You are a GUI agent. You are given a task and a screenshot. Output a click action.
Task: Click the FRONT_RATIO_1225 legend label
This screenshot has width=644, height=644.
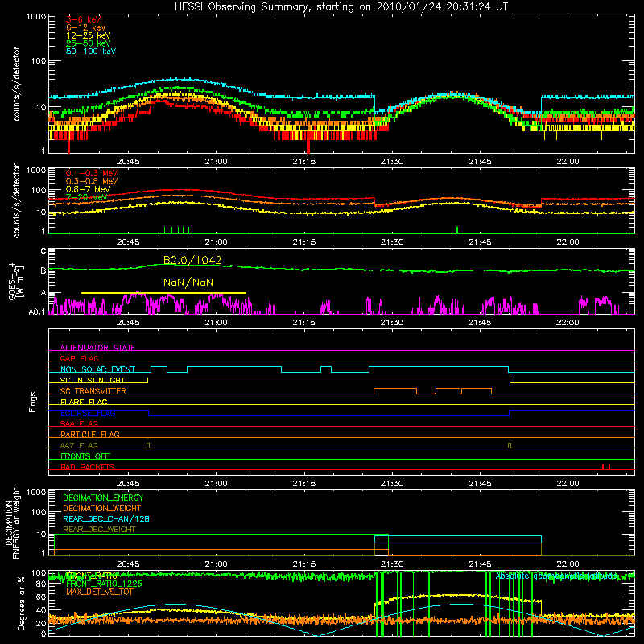(x=104, y=584)
